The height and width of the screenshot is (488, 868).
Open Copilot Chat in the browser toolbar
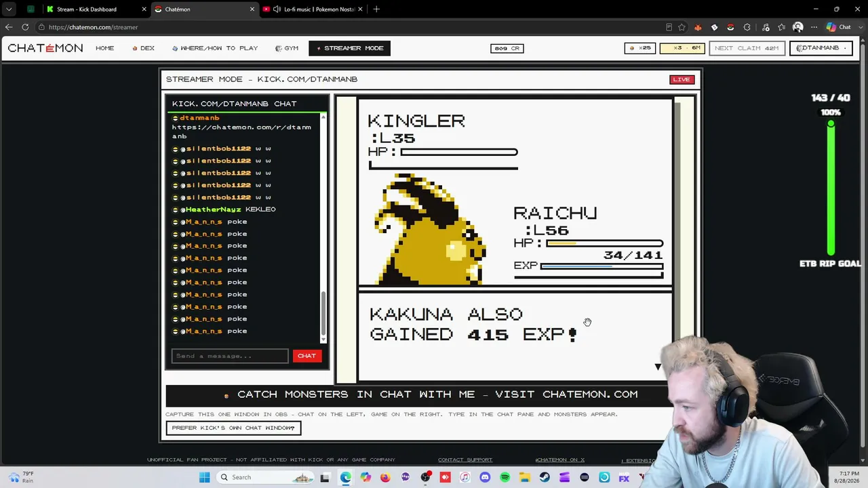838,27
